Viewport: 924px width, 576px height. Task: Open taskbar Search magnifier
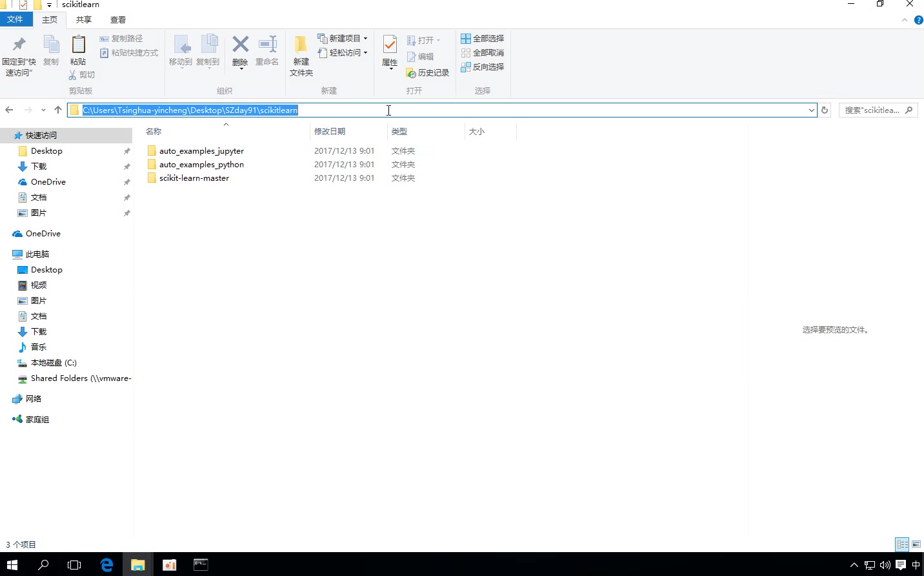click(x=43, y=564)
